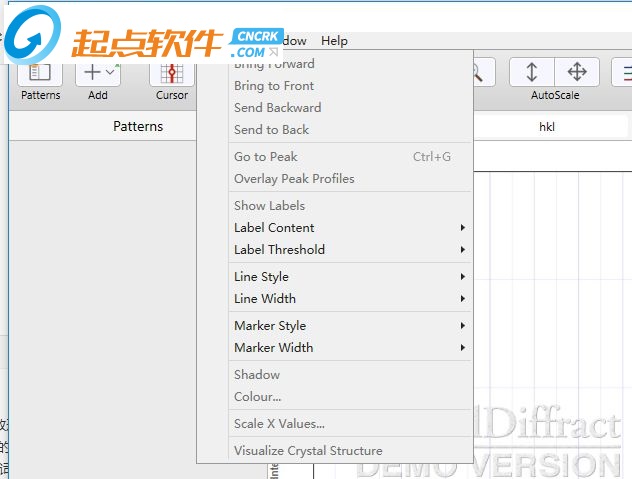The width and height of the screenshot is (632, 479).
Task: Select Overlay Peak Profiles menu item
Action: click(x=350, y=179)
